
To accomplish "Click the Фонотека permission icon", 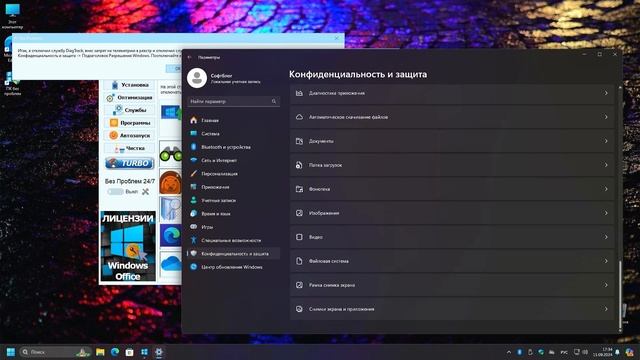I will (x=299, y=189).
